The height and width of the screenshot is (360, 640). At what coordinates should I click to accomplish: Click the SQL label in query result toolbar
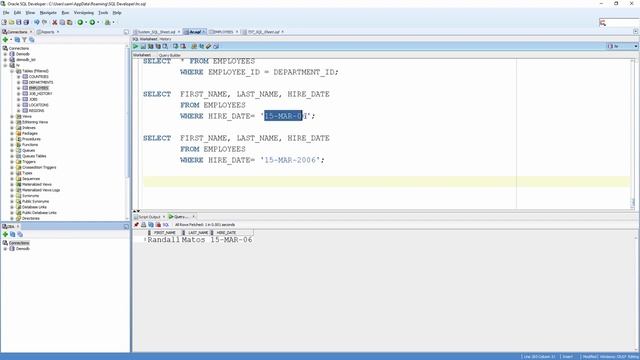pyautogui.click(x=166, y=225)
